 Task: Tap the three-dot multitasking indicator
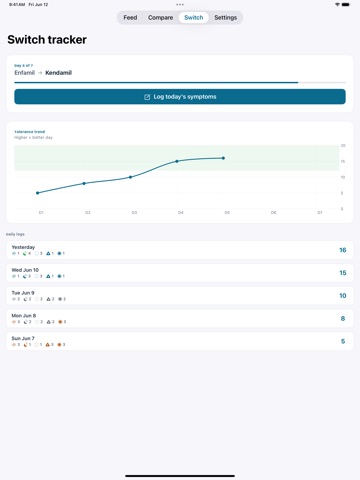(x=180, y=5)
